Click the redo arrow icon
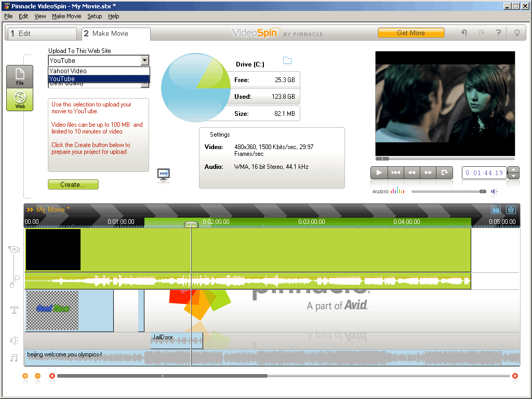Viewport: 532px width, 399px height. [481, 33]
